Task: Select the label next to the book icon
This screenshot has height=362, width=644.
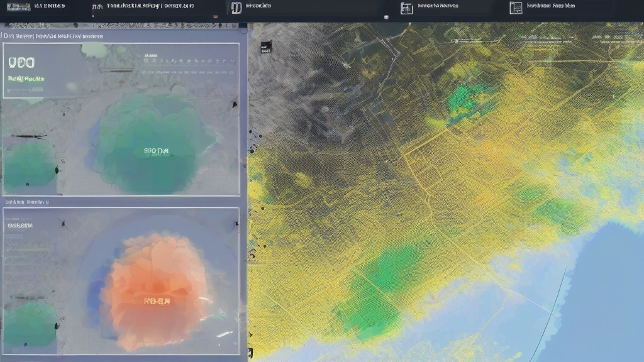Action: coord(550,6)
